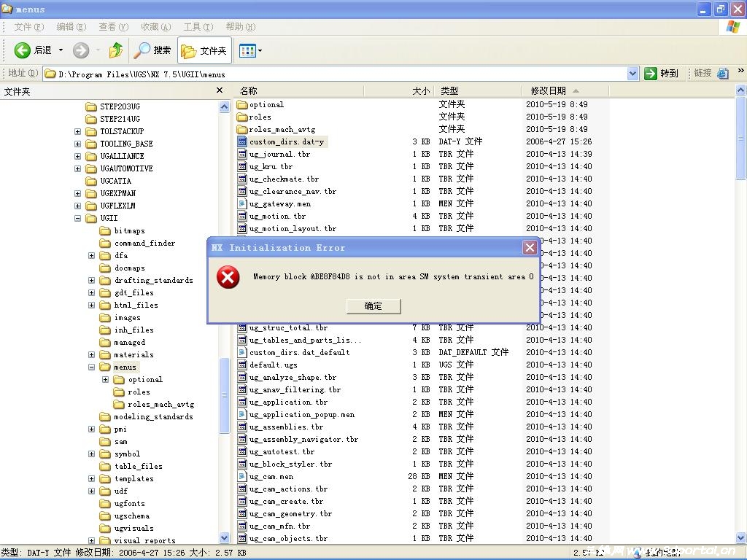
Task: Open the 编辑(E) menu
Action: (x=71, y=27)
